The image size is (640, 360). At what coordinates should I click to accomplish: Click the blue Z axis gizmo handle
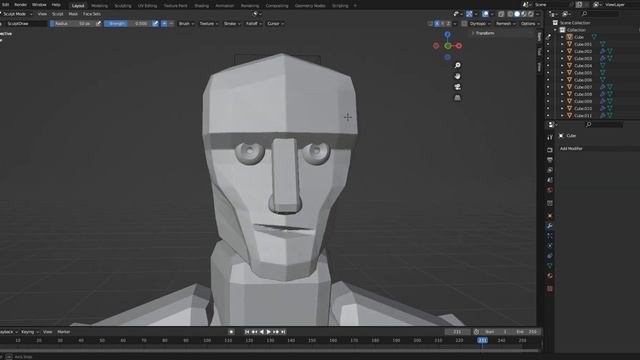click(x=448, y=35)
